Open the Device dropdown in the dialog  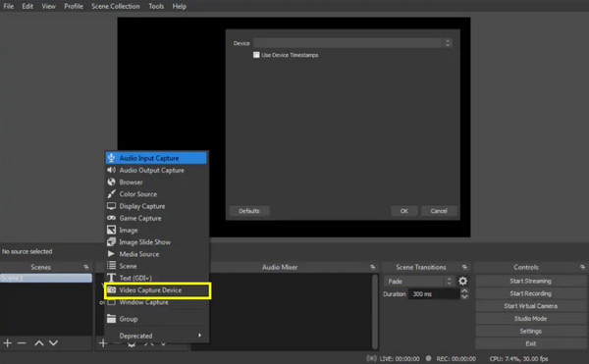tap(352, 43)
